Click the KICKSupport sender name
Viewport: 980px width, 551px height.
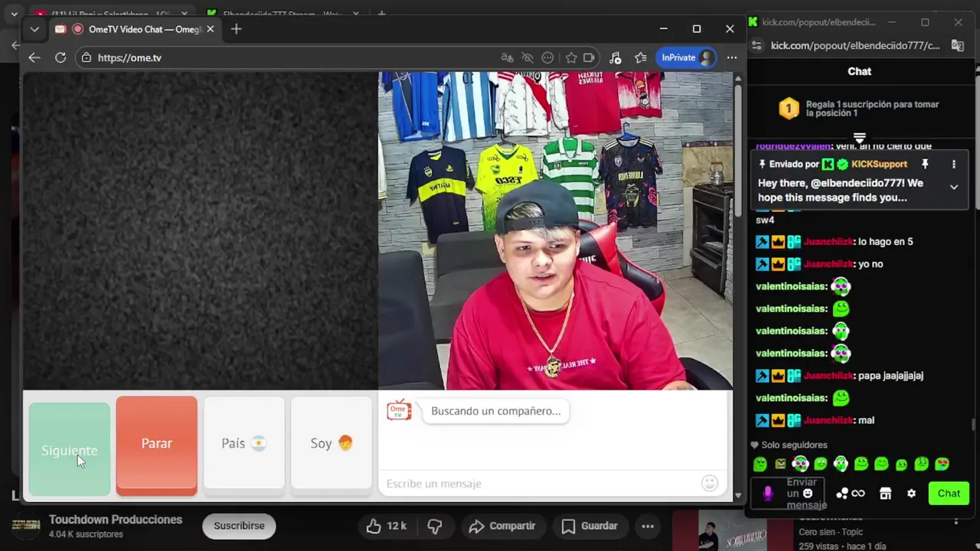click(x=879, y=164)
